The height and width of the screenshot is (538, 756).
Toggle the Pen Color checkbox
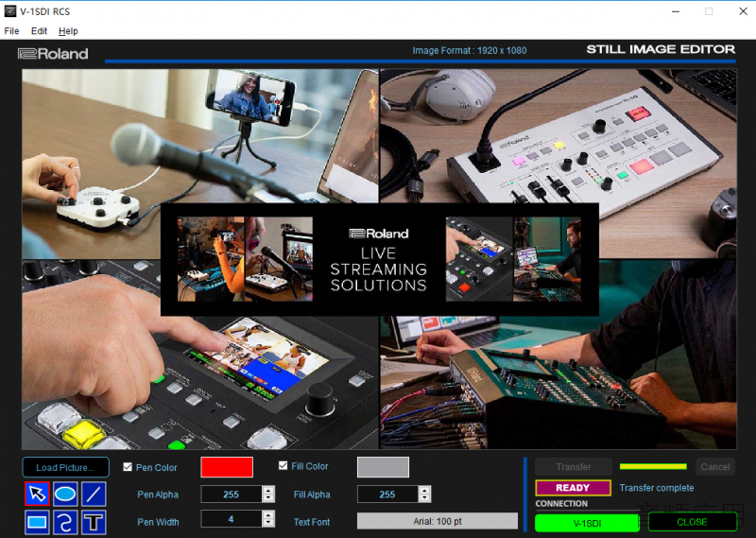click(x=128, y=467)
